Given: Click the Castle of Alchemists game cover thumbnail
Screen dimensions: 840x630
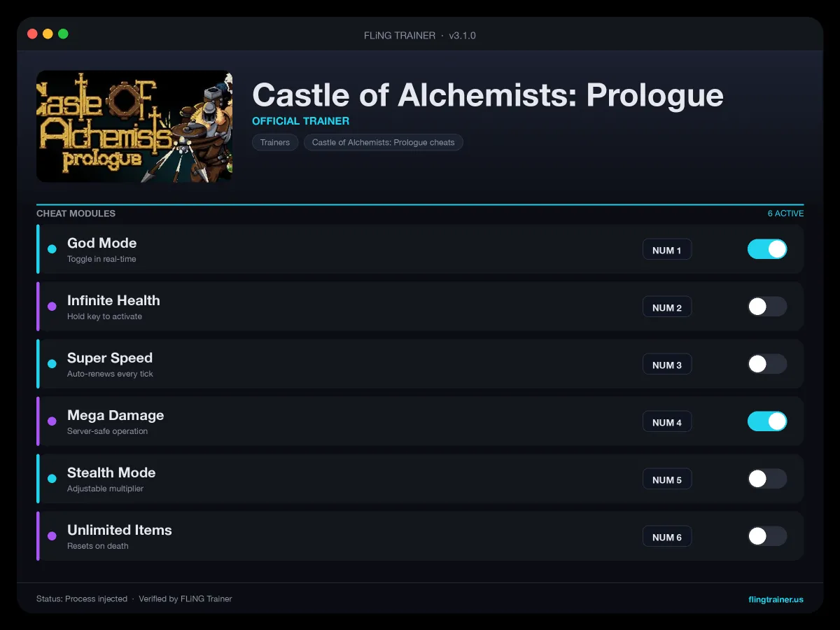Looking at the screenshot, I should pos(134,126).
